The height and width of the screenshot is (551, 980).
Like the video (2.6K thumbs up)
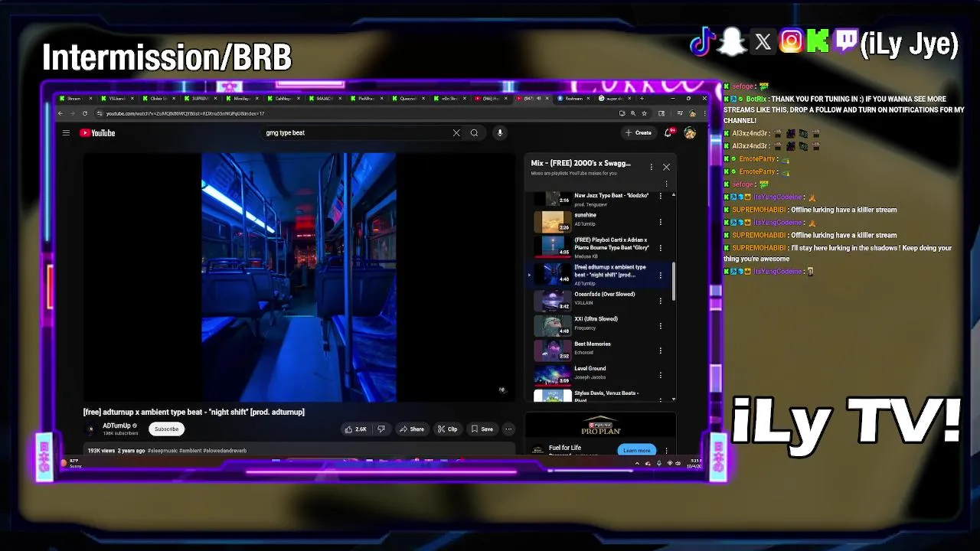tap(356, 429)
